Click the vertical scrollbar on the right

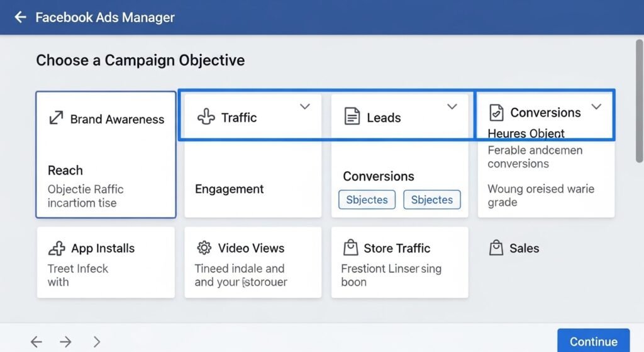pyautogui.click(x=640, y=101)
